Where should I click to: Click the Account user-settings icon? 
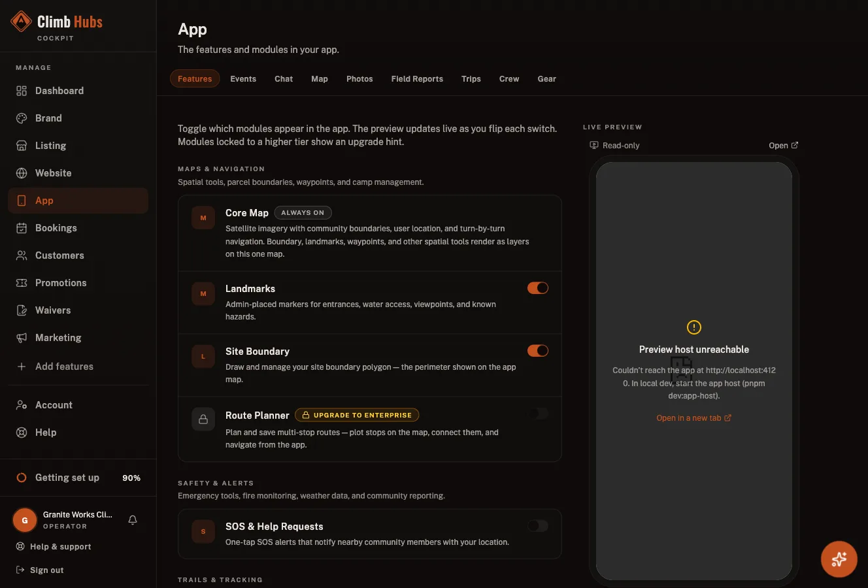pos(22,405)
